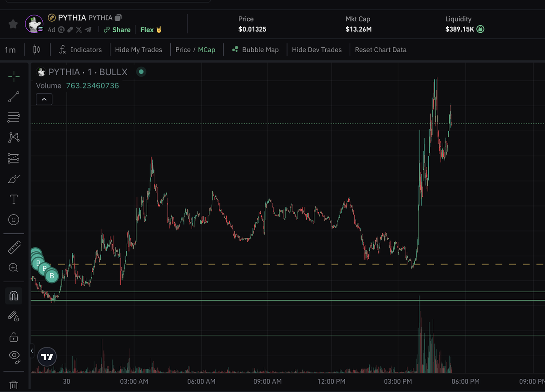This screenshot has width=545, height=392.
Task: Open the pump pill icon link
Action: coord(70,29)
